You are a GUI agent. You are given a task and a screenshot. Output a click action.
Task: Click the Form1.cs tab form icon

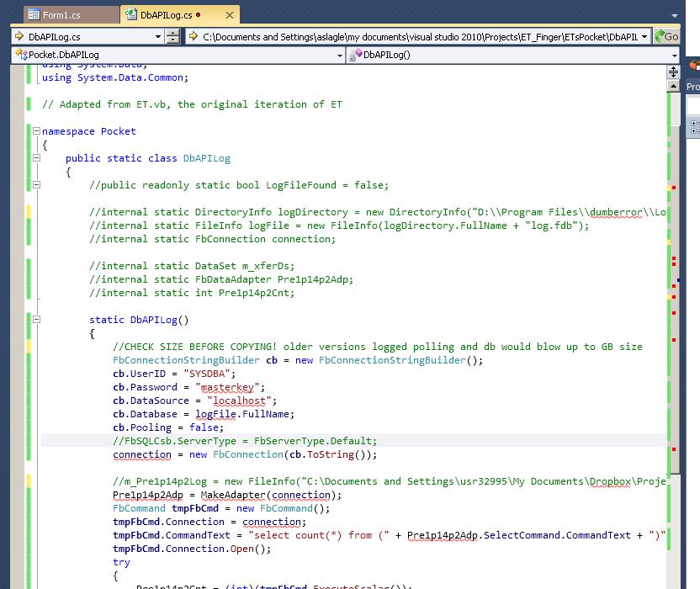pos(34,15)
